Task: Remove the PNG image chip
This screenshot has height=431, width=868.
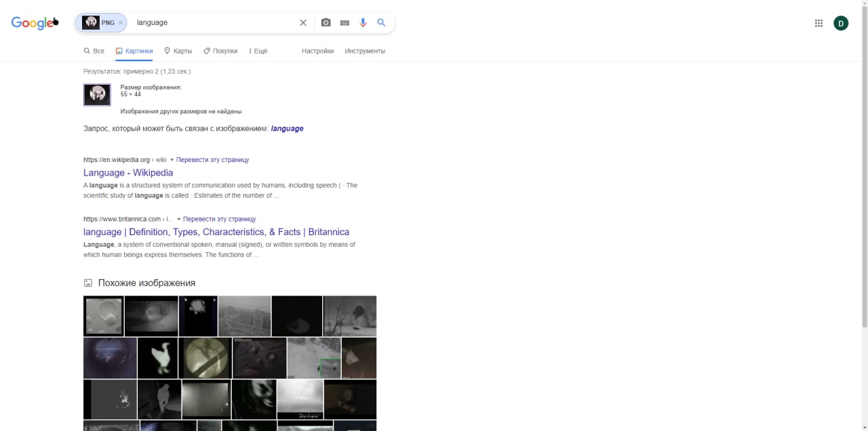Action: tap(121, 22)
